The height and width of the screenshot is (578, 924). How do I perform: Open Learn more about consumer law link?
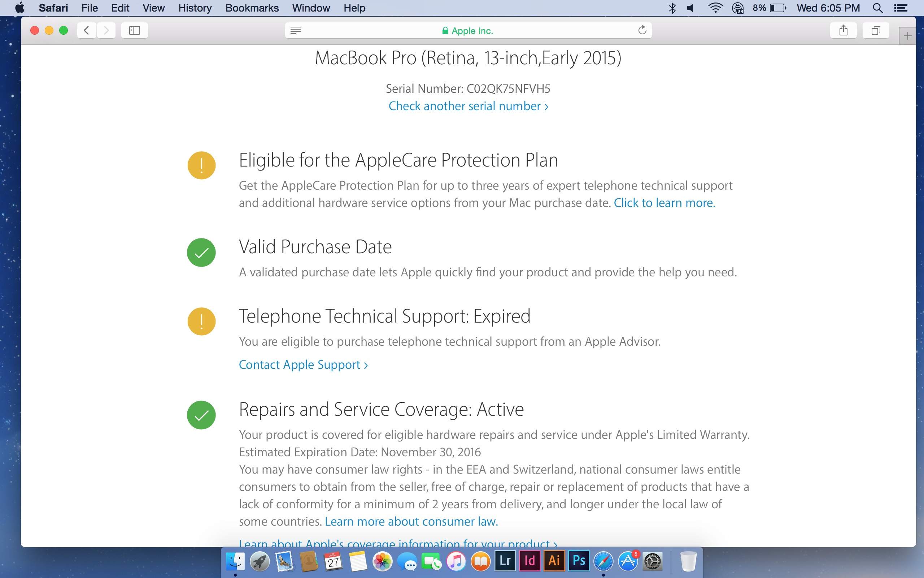tap(411, 521)
